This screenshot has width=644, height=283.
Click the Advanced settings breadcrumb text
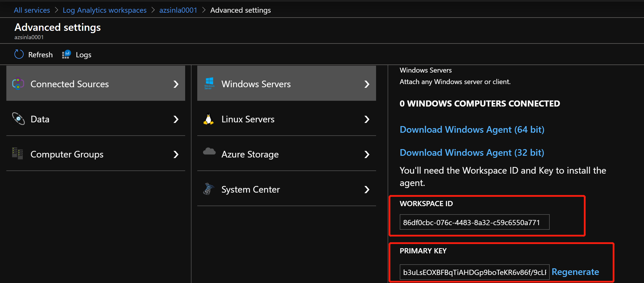click(241, 10)
